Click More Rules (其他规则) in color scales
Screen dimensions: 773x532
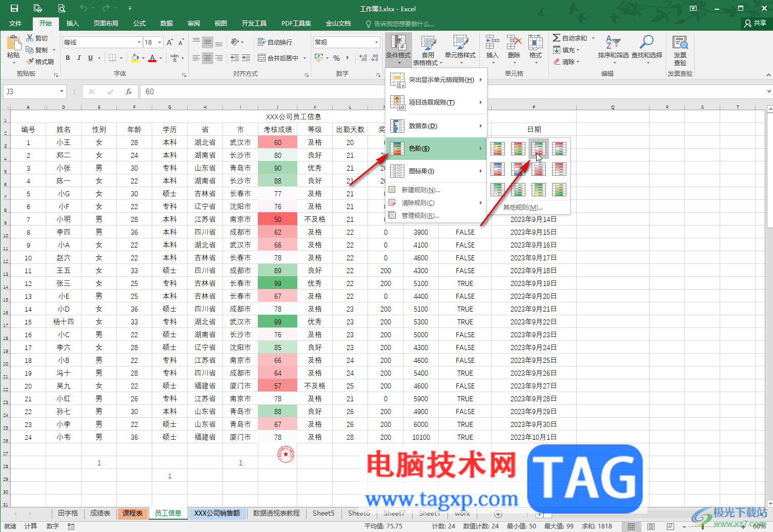pos(523,208)
